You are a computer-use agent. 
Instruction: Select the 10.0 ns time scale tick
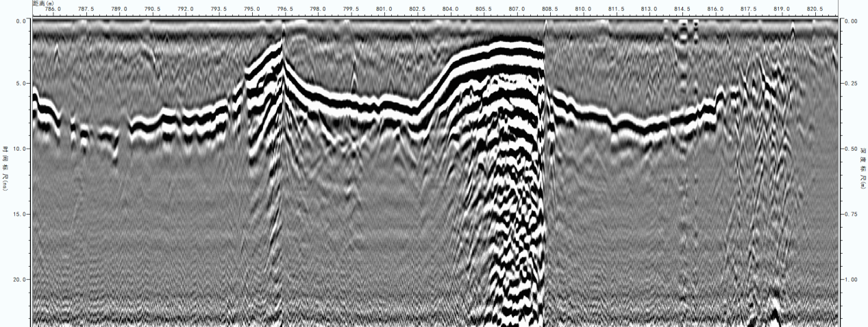pos(20,149)
